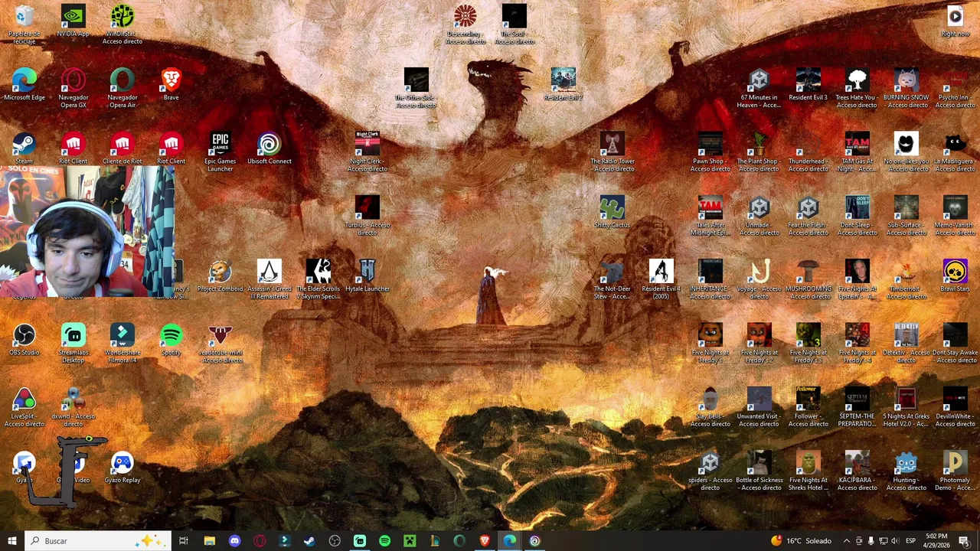
Task: Select Five Nights at Freddy's 3 icon
Action: (x=808, y=343)
